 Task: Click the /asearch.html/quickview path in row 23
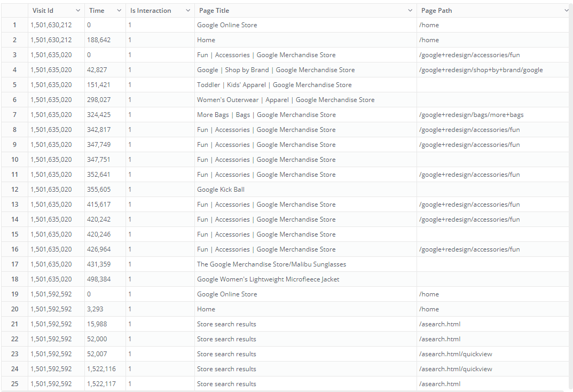tap(456, 354)
